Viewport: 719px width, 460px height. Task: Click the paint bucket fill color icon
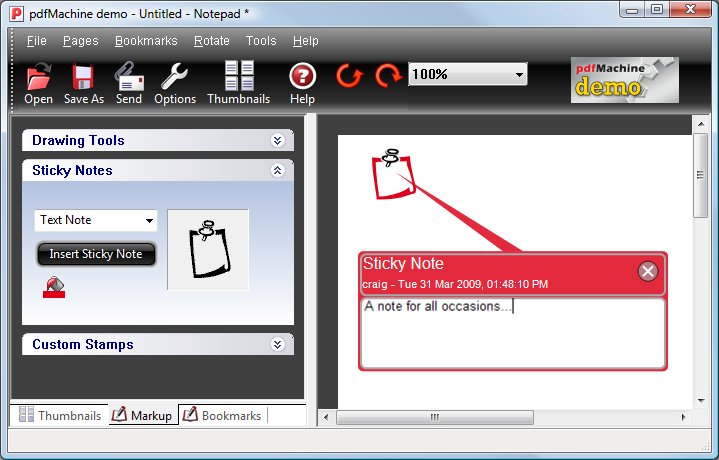tap(54, 288)
